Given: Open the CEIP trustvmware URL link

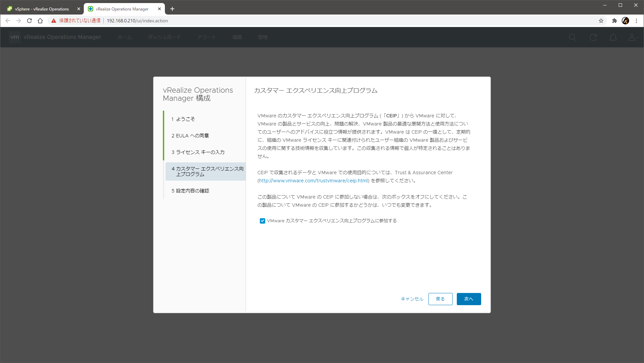Looking at the screenshot, I should [314, 181].
